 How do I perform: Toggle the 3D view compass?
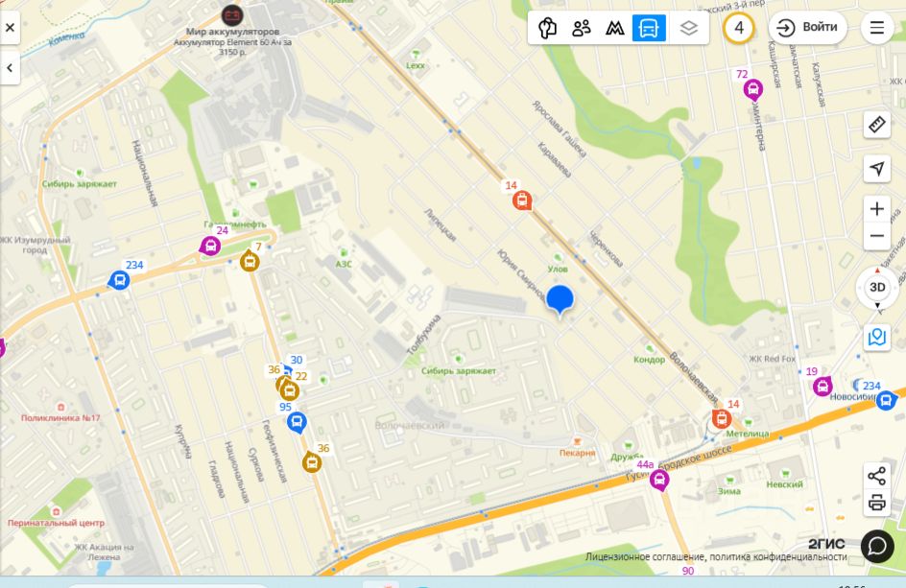[877, 287]
